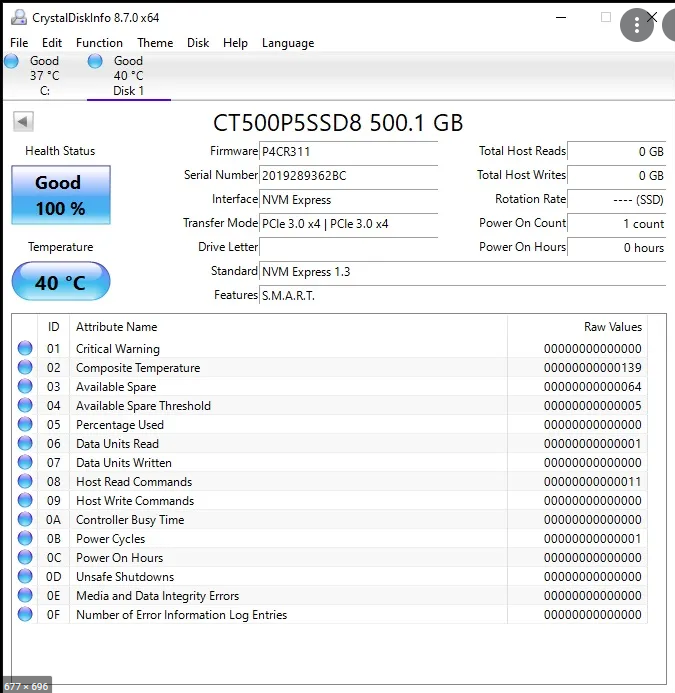The width and height of the screenshot is (675, 693).
Task: Click the Firmware field P4CR311
Action: pos(348,152)
